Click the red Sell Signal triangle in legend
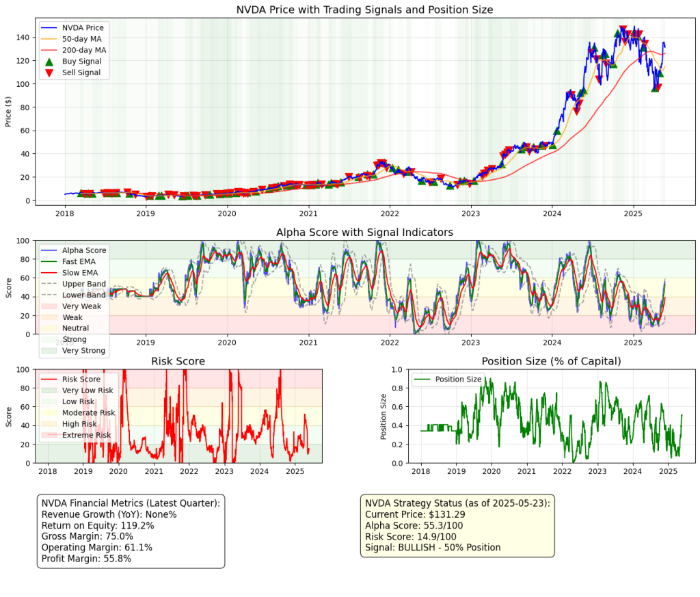This screenshot has width=700, height=597. [49, 72]
